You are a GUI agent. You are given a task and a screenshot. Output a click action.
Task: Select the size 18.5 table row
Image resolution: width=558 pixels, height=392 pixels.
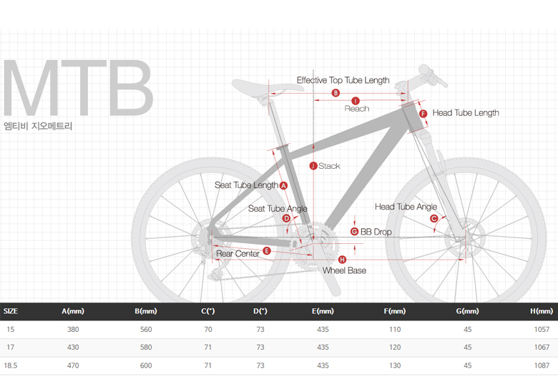coord(279,366)
